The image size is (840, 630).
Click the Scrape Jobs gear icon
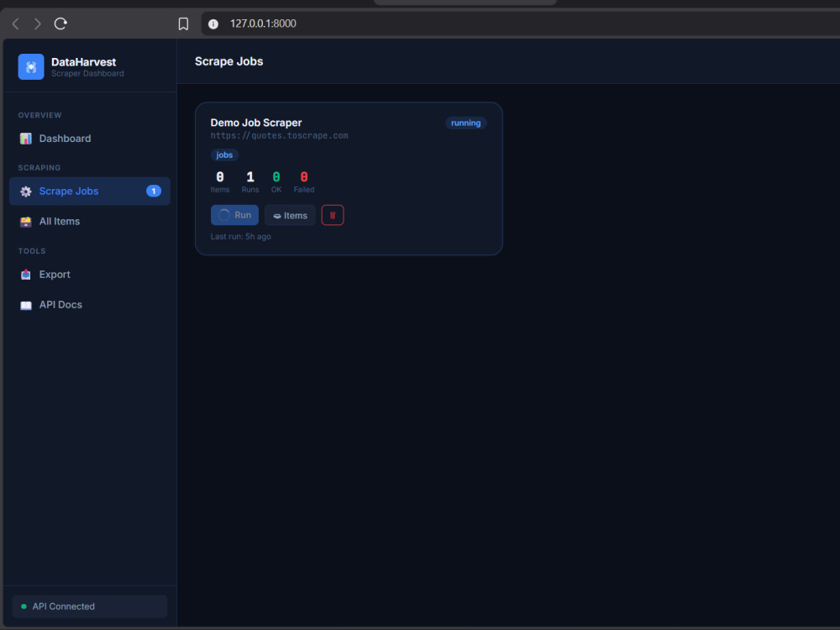[x=26, y=192]
